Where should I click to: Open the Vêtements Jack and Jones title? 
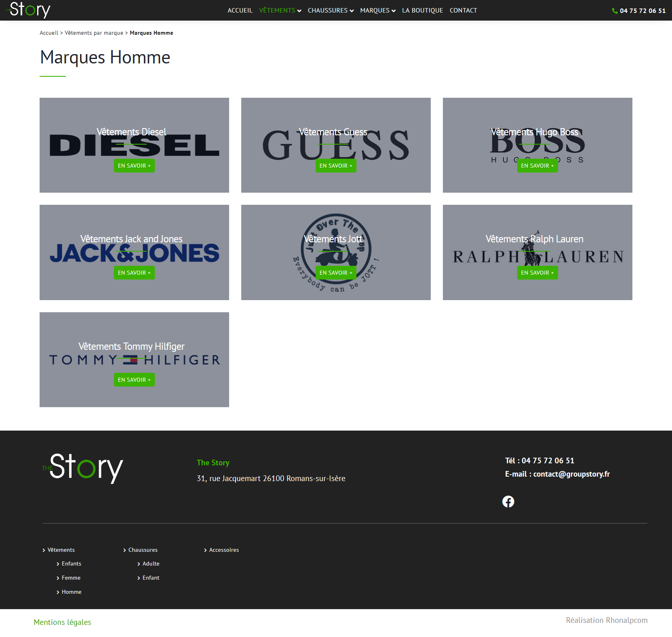pyautogui.click(x=131, y=239)
